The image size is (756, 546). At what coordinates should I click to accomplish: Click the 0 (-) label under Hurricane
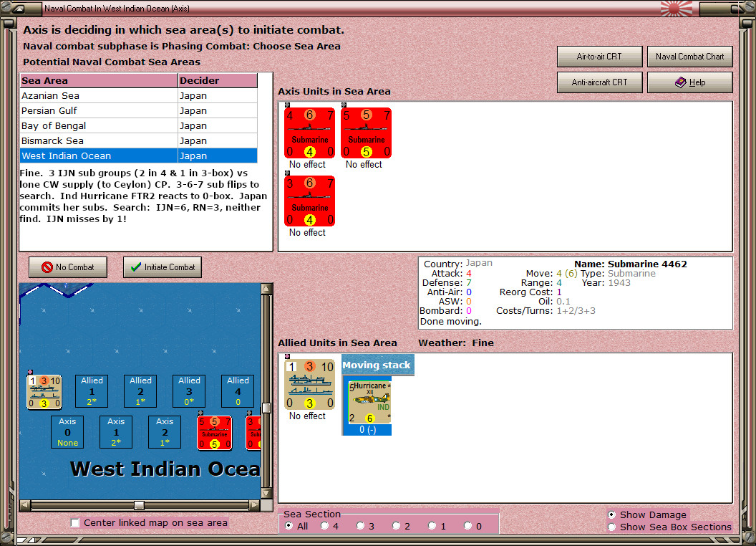point(368,430)
